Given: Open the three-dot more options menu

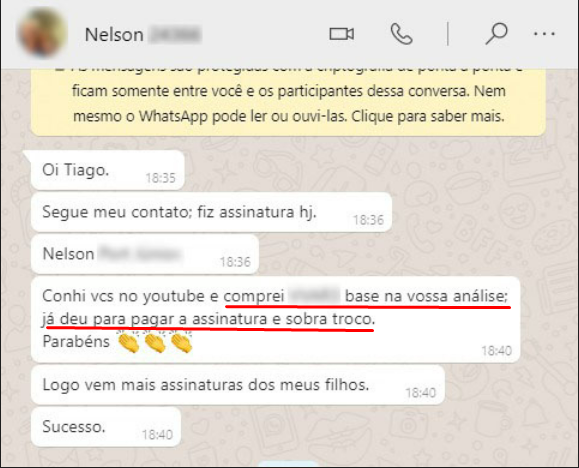Looking at the screenshot, I should (x=544, y=34).
